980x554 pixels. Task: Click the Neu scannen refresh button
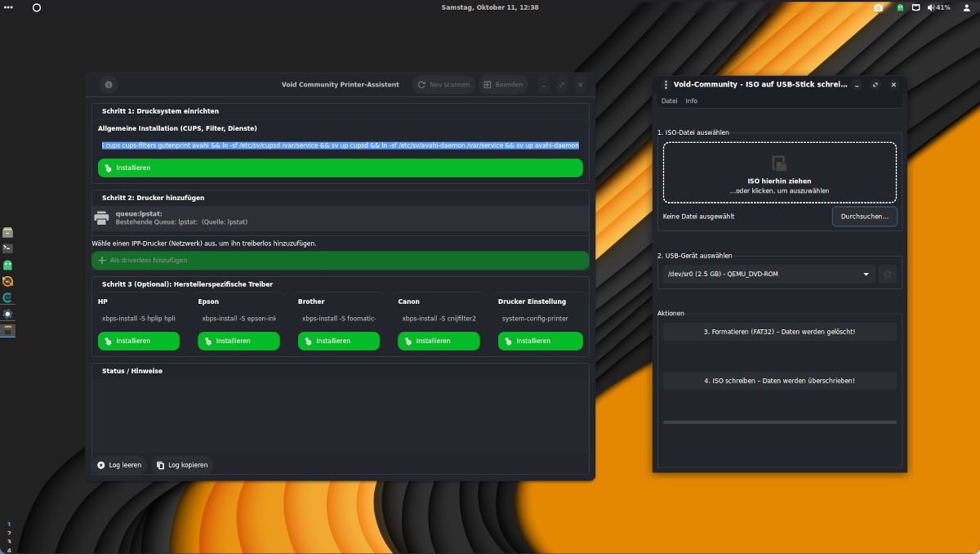tap(443, 84)
